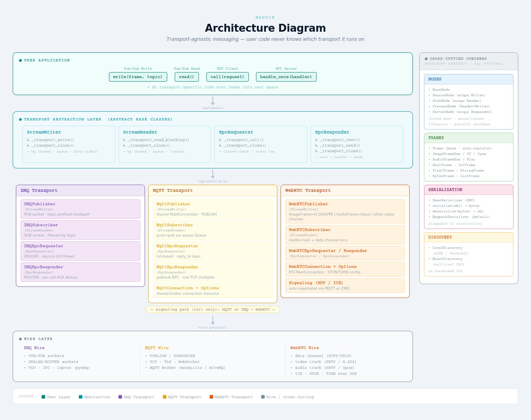Image resolution: width=531 pixels, height=420 pixels.
Task: Click the WebRTC Transport panel header
Action: tap(345, 191)
